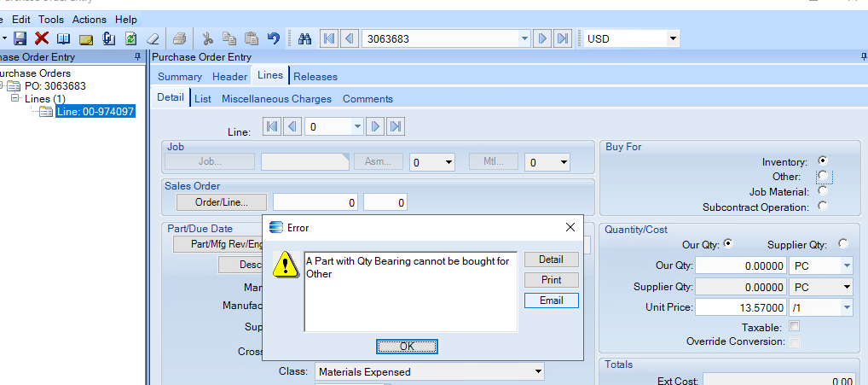Click the Paste clipboard icon

(252, 38)
